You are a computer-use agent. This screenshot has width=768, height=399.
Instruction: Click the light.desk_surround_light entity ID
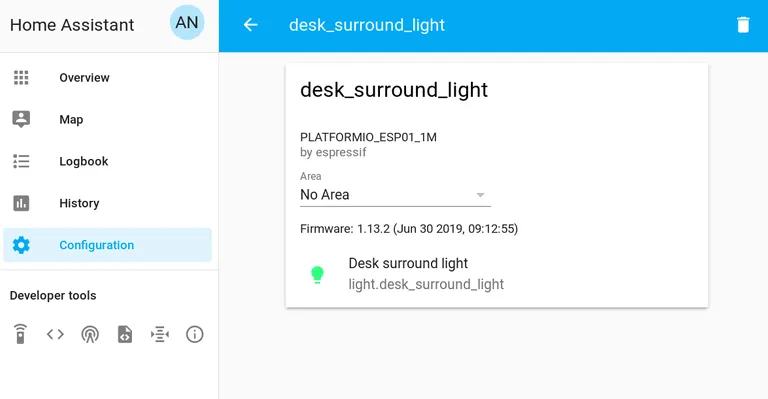426,284
